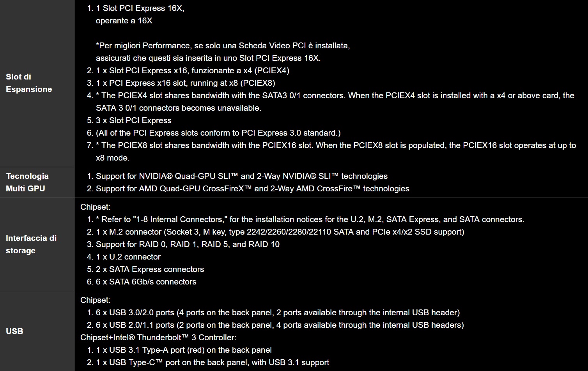Click the "funzionante a x4 (PCIEX4)" list item
This screenshot has height=371, width=588.
coord(193,71)
